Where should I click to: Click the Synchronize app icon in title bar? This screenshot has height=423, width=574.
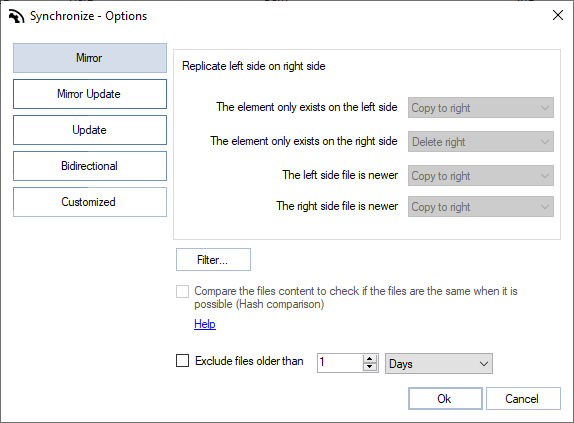click(16, 16)
